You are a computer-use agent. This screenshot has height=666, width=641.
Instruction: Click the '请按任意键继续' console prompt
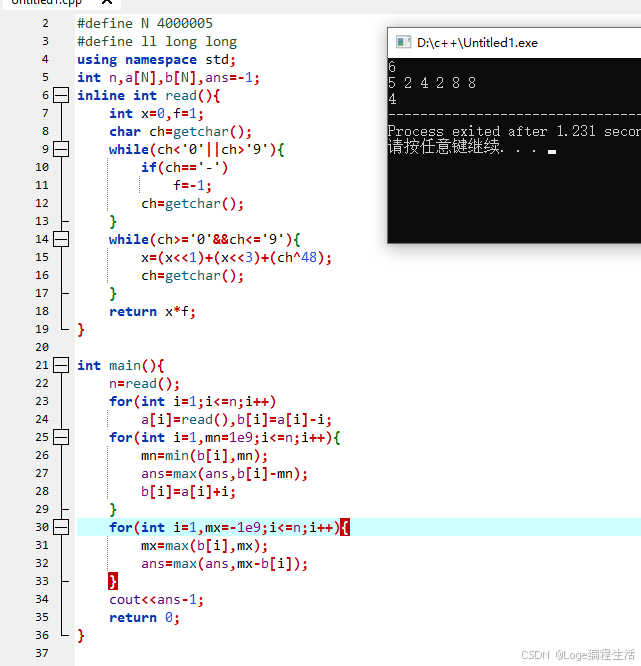point(446,147)
